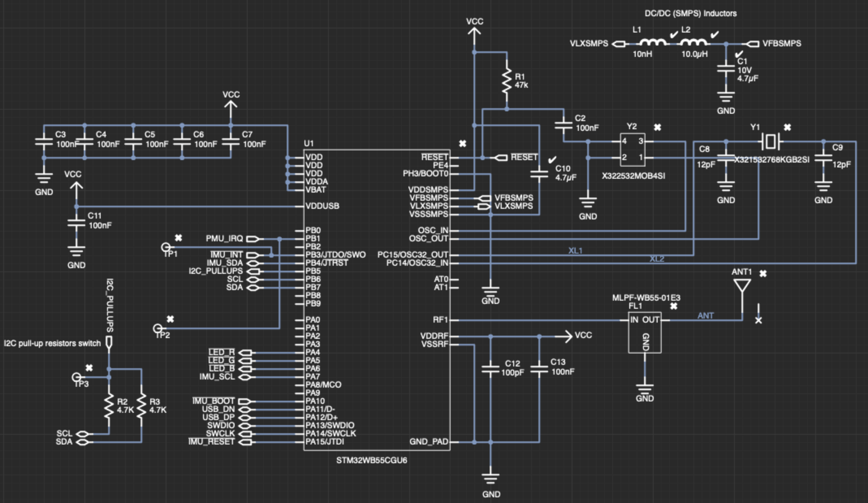Click X mark next to Y2
Image resolution: width=868 pixels, height=503 pixels.
[x=657, y=127]
